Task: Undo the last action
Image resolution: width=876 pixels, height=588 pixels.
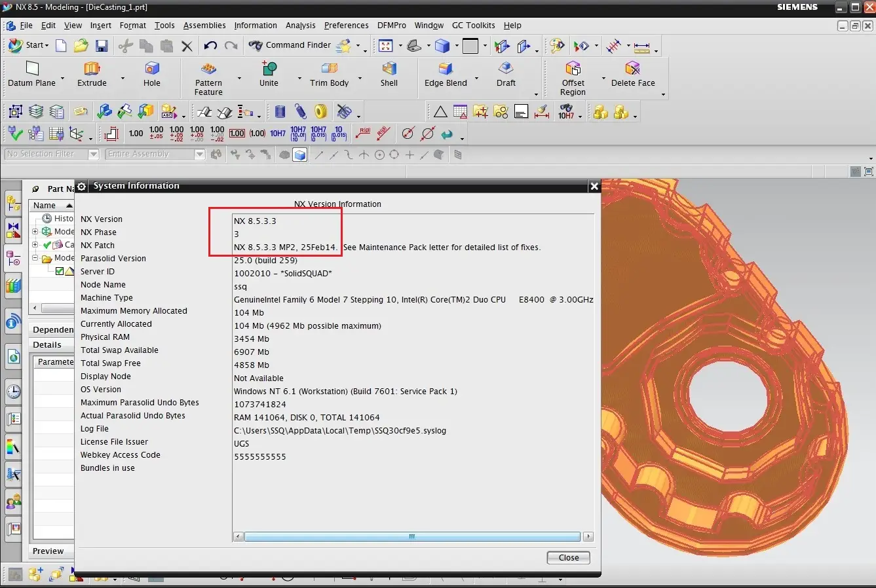Action: (x=210, y=45)
